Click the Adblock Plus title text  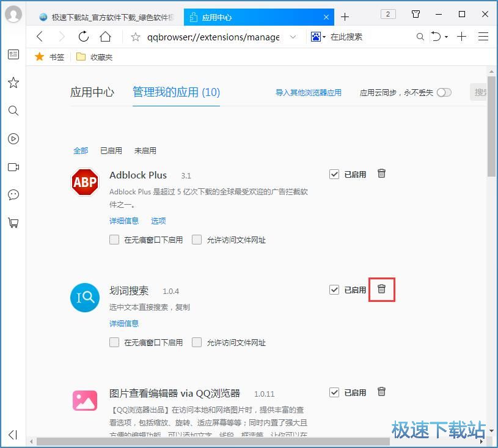(x=138, y=175)
